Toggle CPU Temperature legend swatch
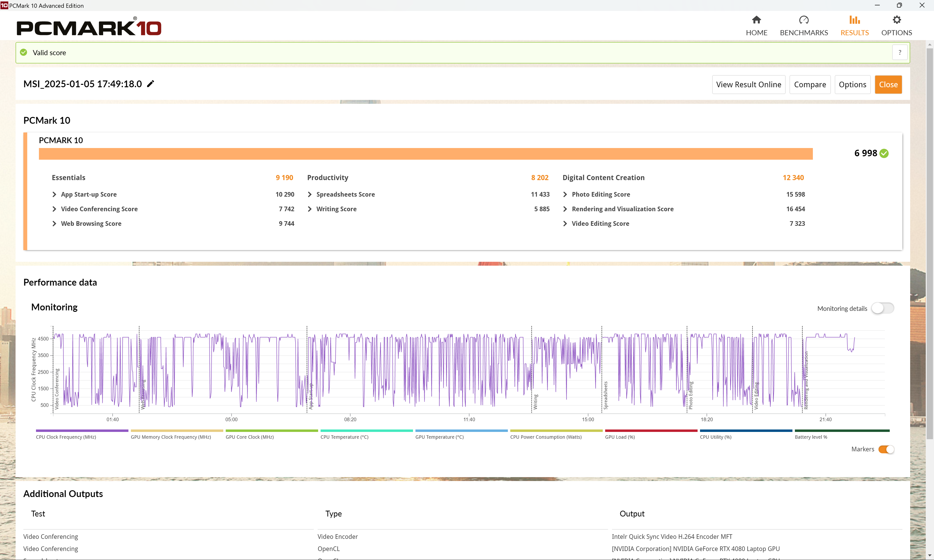Image resolution: width=934 pixels, height=560 pixels. click(367, 430)
